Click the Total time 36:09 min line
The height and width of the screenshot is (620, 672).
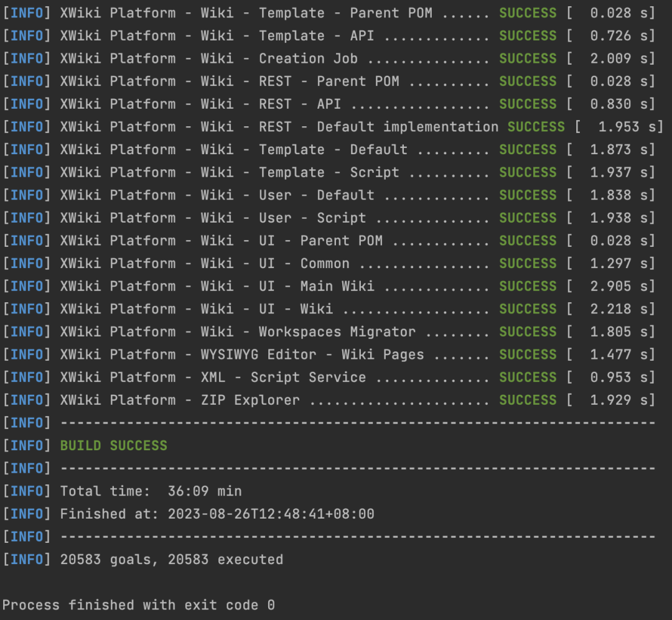[151, 491]
